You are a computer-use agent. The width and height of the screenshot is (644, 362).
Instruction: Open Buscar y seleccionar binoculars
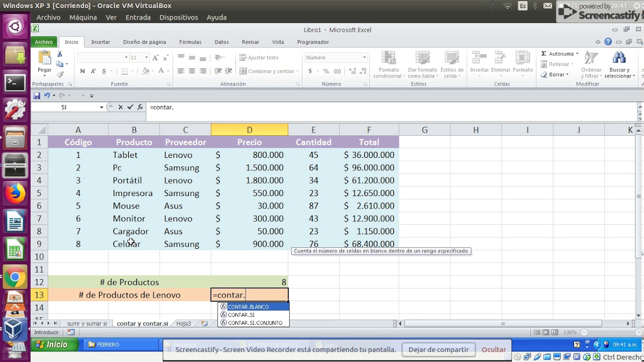619,64
